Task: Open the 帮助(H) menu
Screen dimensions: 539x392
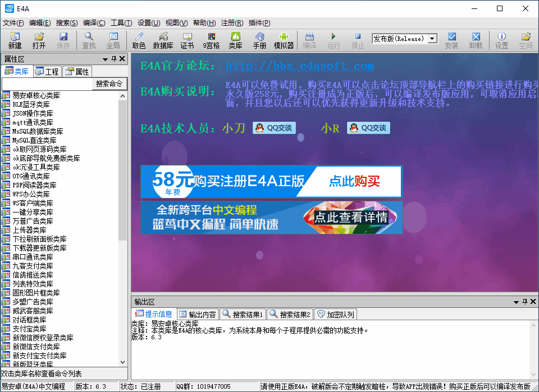Action: pos(204,23)
